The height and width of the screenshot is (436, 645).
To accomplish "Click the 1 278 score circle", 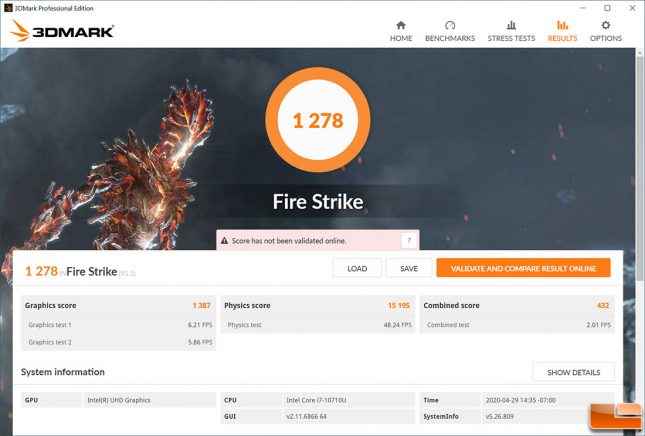I will tap(318, 120).
